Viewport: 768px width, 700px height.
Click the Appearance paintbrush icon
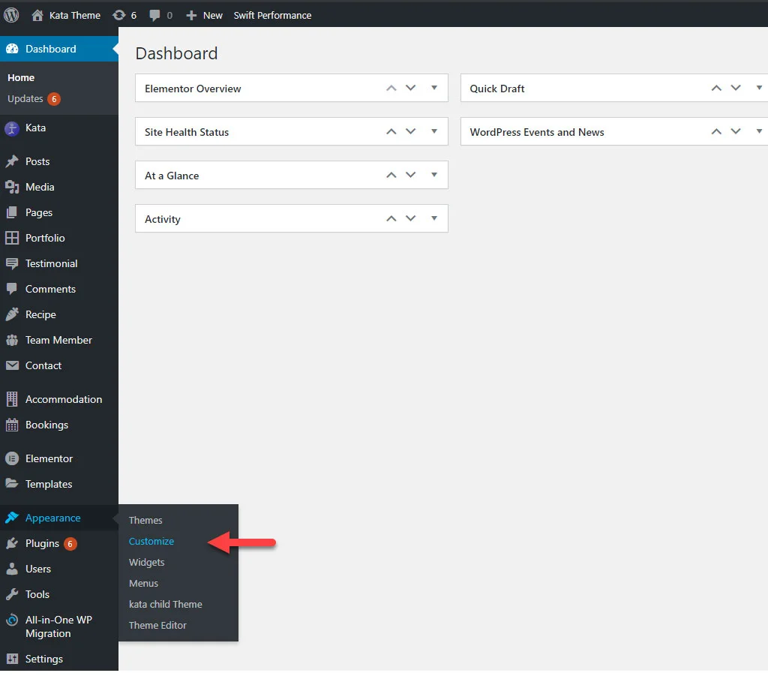12,518
